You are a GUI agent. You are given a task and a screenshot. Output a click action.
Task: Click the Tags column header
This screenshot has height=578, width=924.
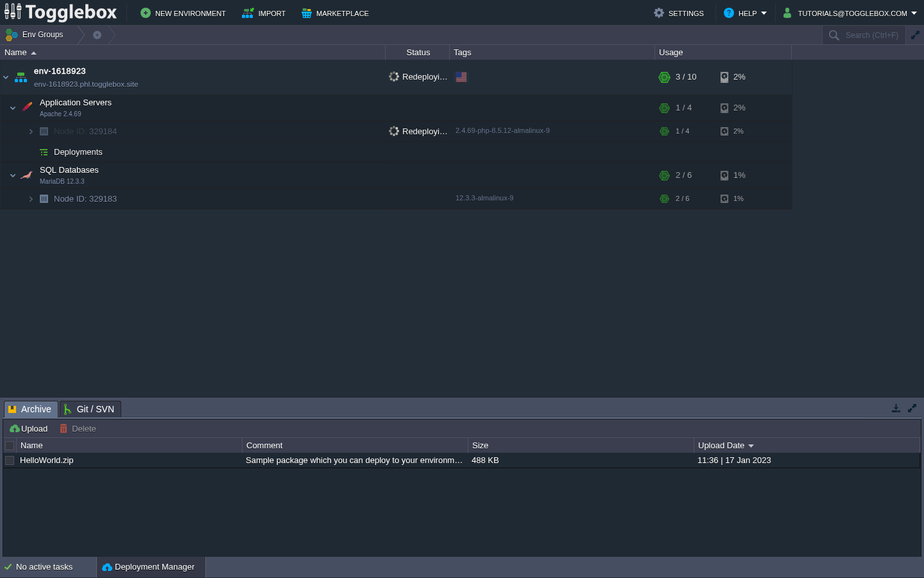point(552,53)
